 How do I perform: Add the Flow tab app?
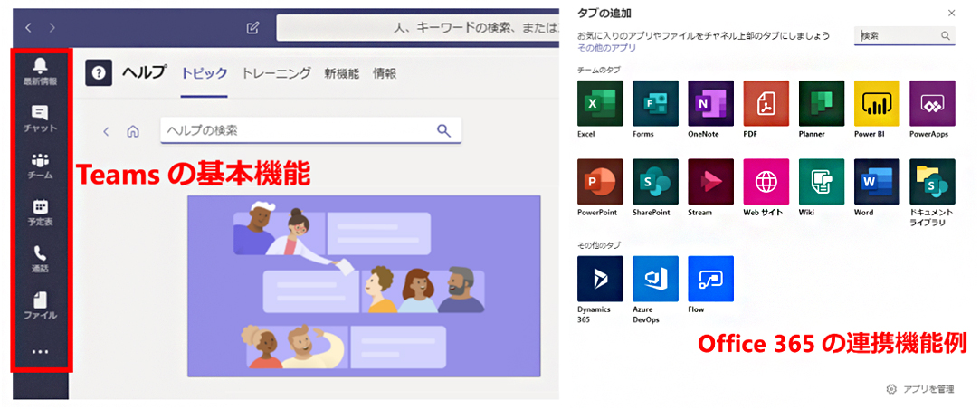click(x=710, y=279)
